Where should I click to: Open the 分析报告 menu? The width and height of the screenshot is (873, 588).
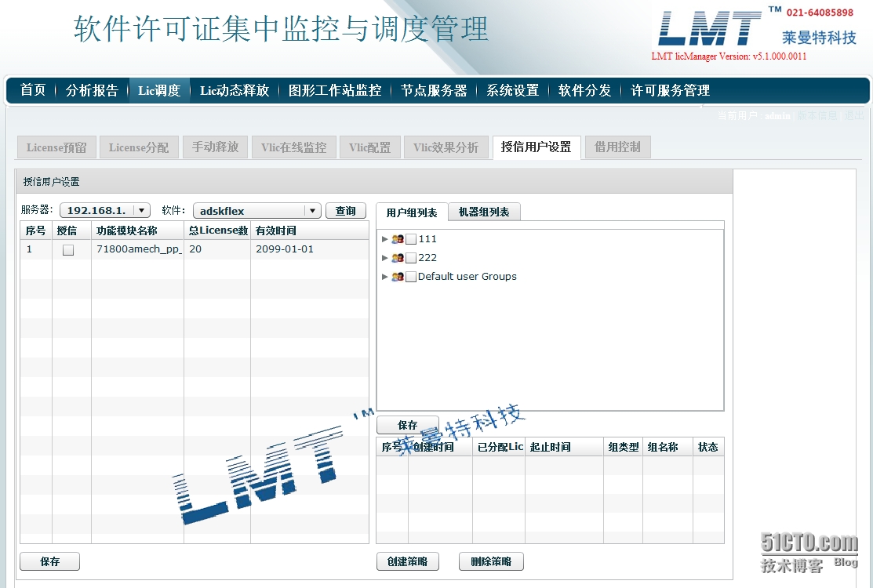pyautogui.click(x=92, y=90)
